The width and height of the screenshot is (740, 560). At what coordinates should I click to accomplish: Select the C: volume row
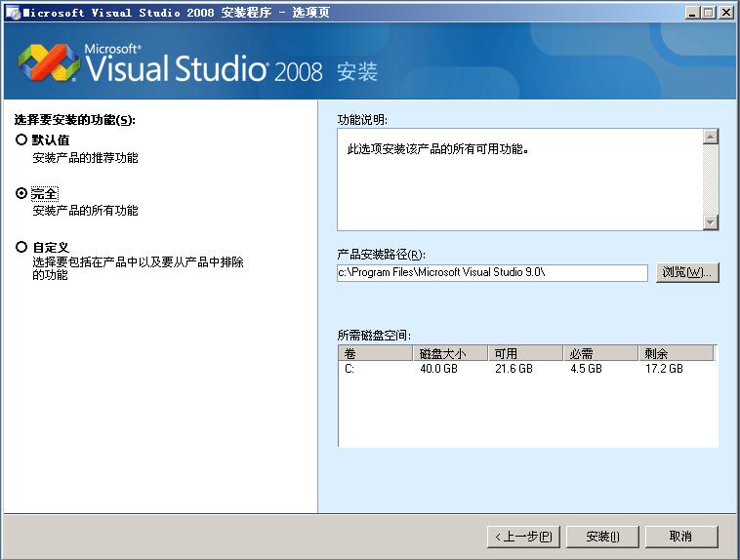click(526, 369)
